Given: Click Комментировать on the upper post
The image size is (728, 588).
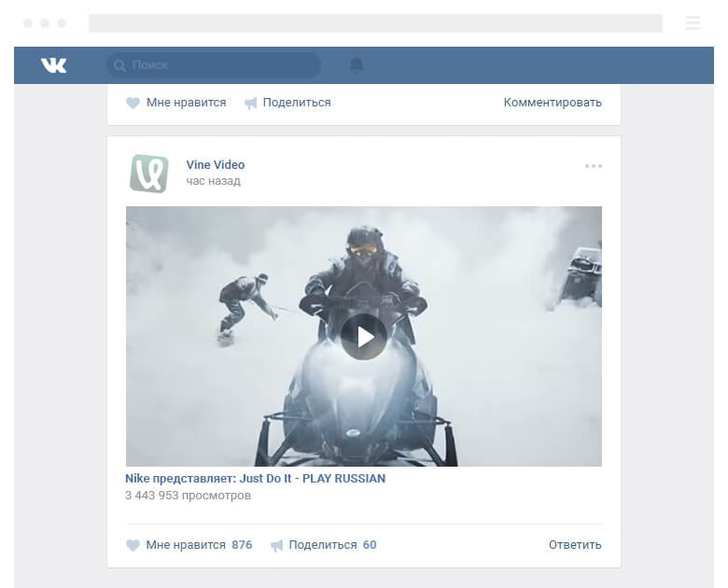Looking at the screenshot, I should (x=553, y=102).
